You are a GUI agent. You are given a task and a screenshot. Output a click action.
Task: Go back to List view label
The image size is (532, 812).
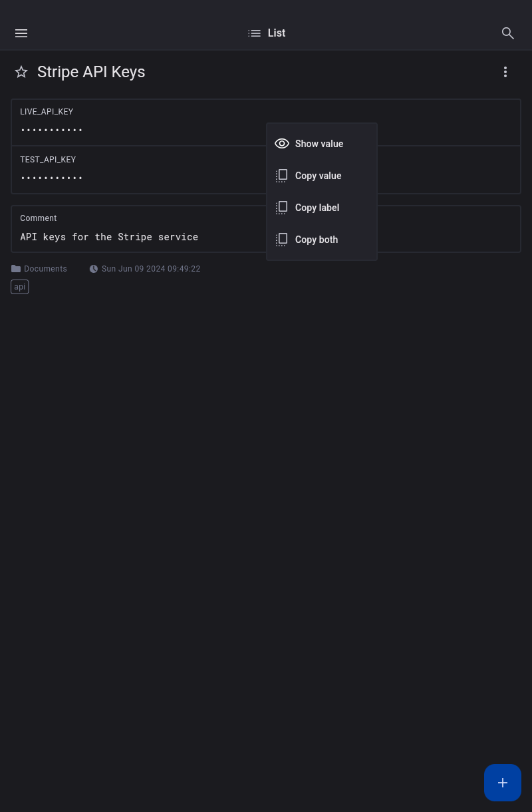pos(277,33)
